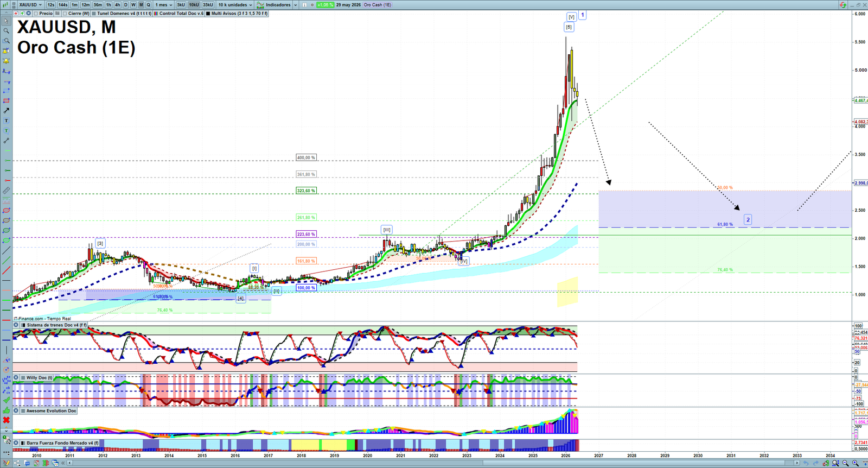Close Barra Fuerza Fondo Mercado panel
This screenshot has height=468, width=868.
[16, 443]
